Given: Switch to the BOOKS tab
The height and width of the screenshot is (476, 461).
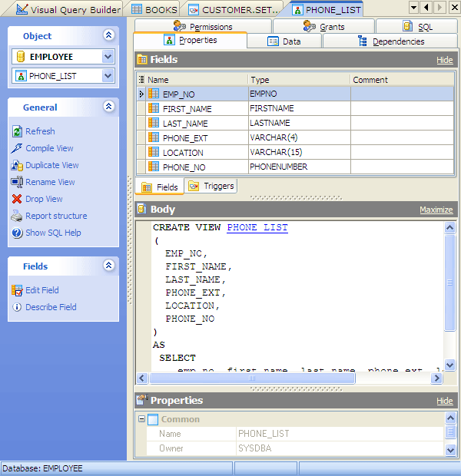Looking at the screenshot, I should pyautogui.click(x=154, y=10).
